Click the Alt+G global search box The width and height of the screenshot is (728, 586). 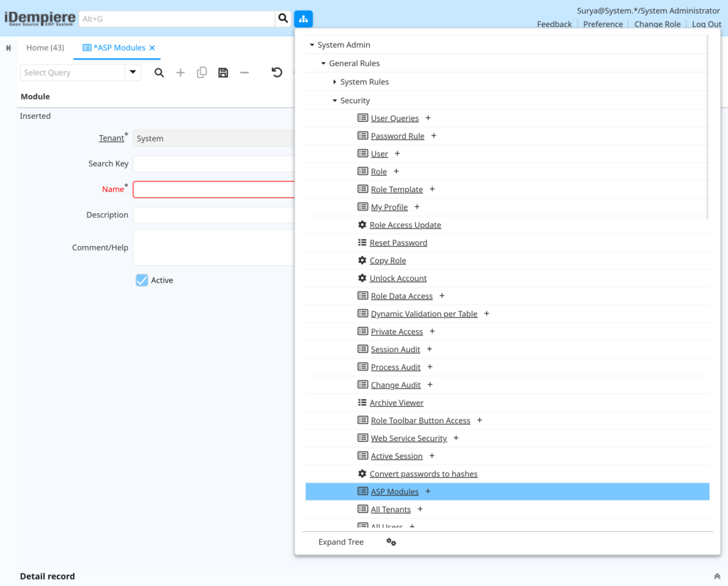click(177, 18)
